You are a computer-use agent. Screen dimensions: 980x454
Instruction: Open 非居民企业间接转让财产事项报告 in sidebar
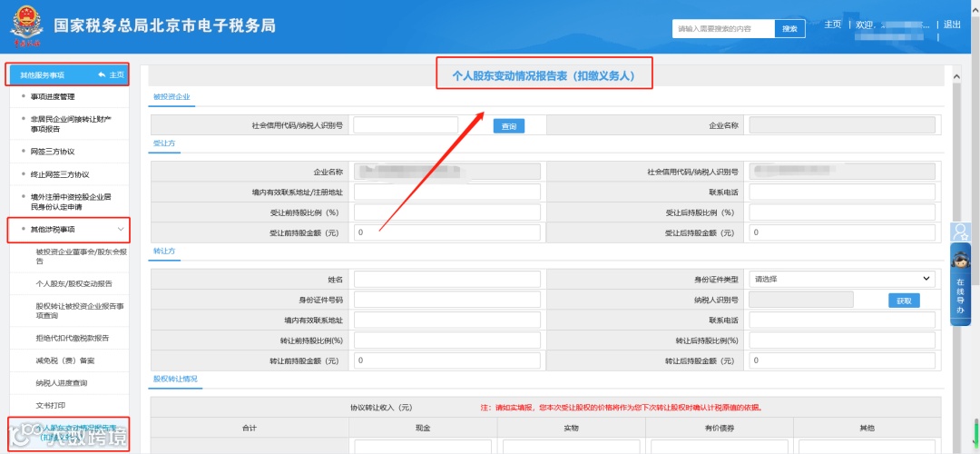tap(71, 123)
